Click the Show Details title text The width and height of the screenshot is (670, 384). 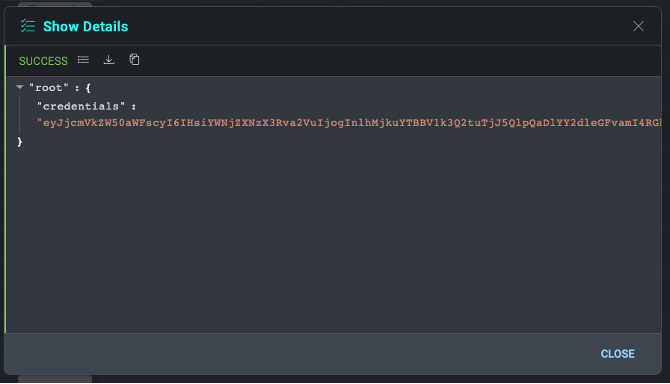[85, 26]
